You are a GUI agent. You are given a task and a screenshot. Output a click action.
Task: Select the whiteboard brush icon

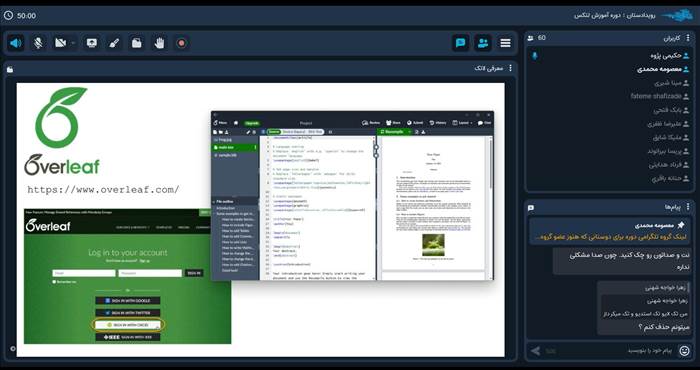[x=114, y=43]
